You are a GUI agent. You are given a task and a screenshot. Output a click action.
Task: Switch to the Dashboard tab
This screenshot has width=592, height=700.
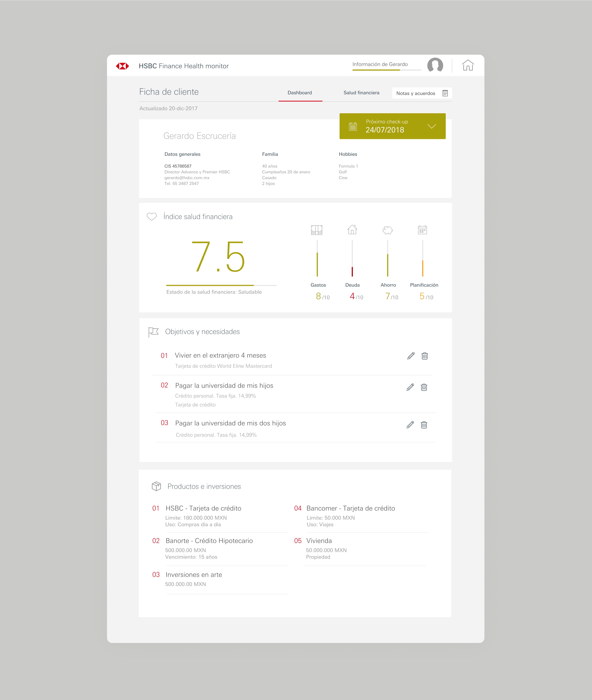click(300, 93)
